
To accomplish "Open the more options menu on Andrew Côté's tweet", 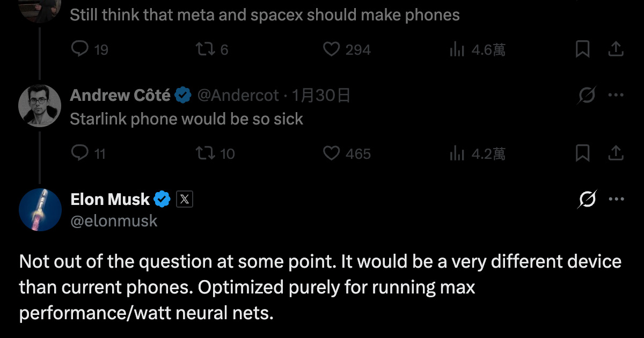I will [x=616, y=94].
